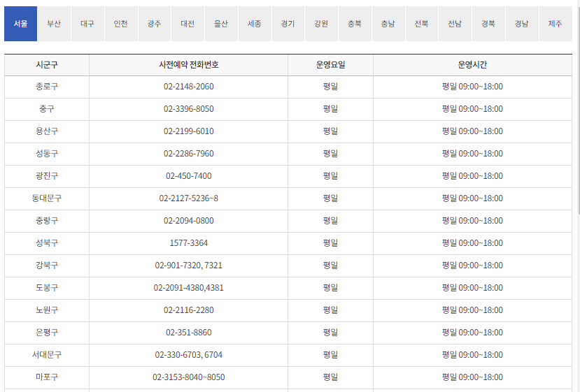Click phone number 02-3153-8040~8050
Image resolution: width=580 pixels, height=392 pixels.
(189, 377)
